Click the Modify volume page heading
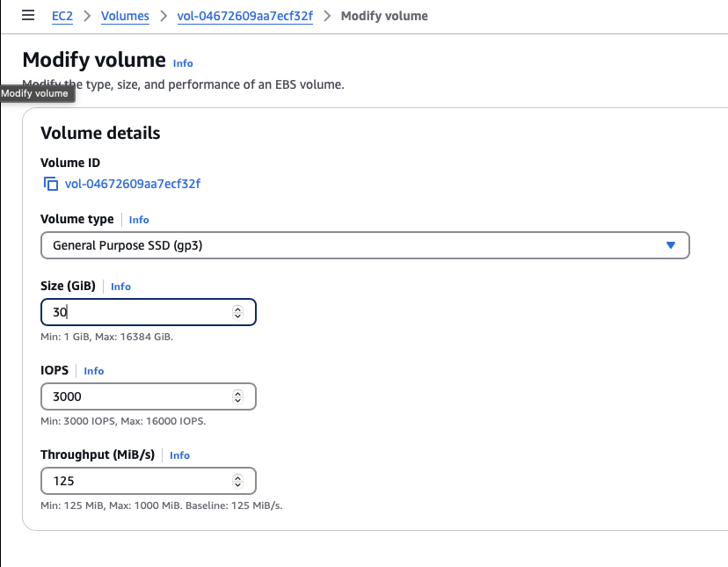The width and height of the screenshot is (728, 567). [94, 60]
